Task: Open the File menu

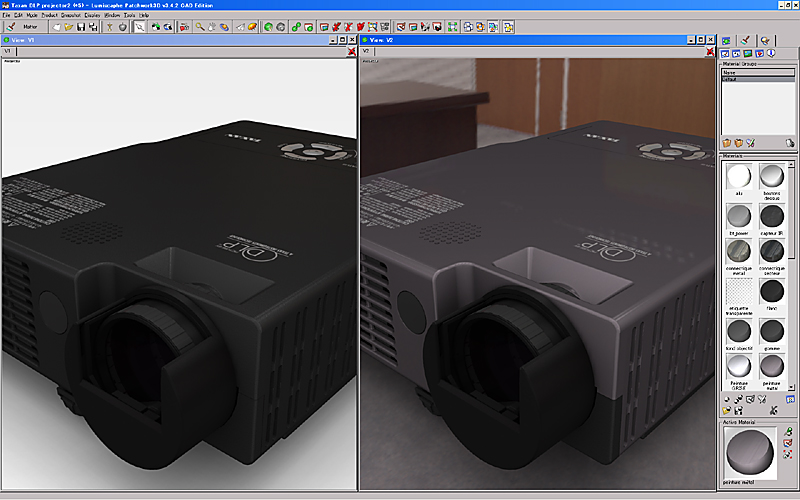Action: (x=6, y=16)
